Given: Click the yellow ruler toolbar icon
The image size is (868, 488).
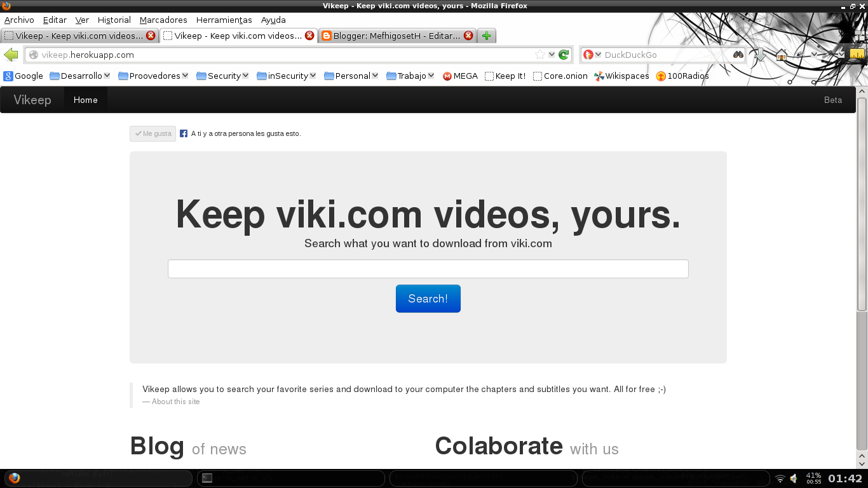Looking at the screenshot, I should [x=857, y=55].
